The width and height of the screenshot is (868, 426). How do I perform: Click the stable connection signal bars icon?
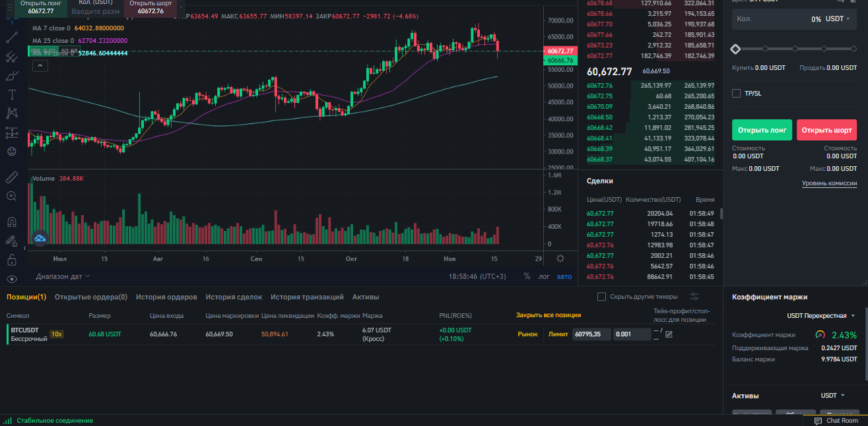[x=8, y=421]
